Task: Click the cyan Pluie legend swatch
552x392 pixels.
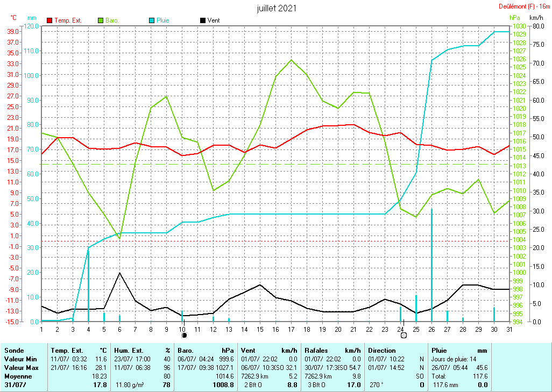Action: point(152,20)
